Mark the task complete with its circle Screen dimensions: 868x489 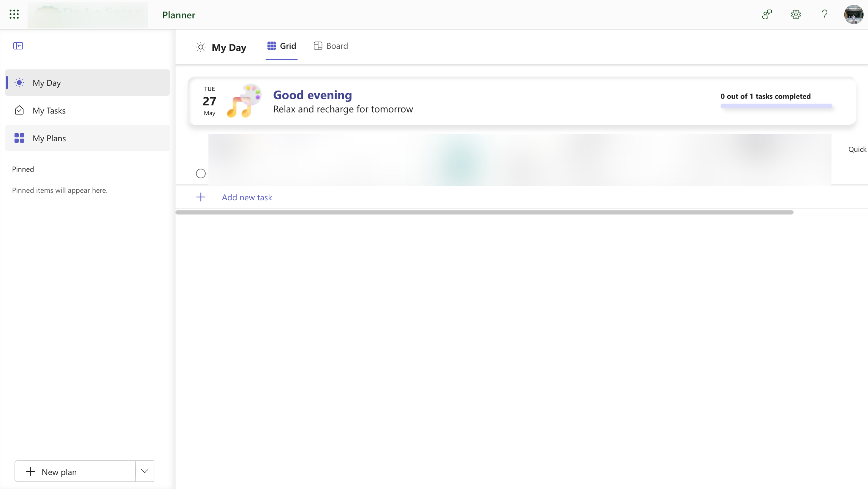[201, 174]
